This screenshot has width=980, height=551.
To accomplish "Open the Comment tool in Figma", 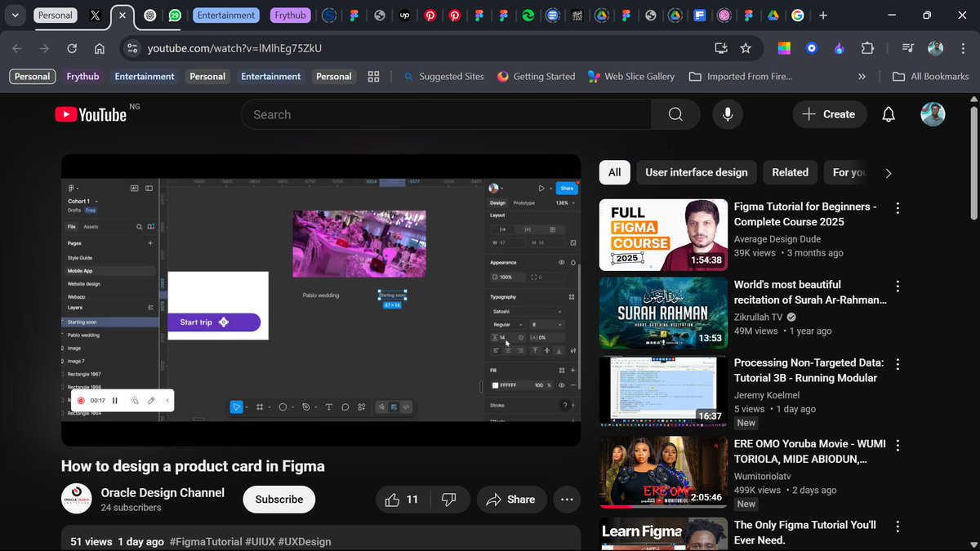I will (345, 407).
